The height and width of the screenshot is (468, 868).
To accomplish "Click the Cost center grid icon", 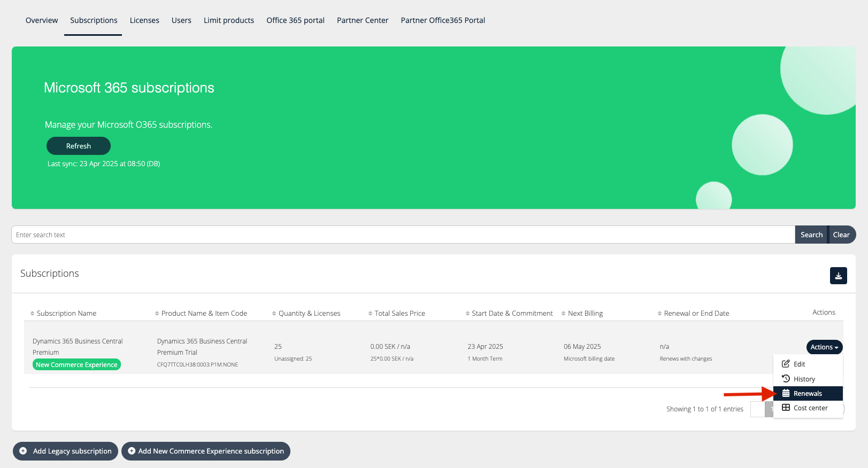I will (x=786, y=408).
